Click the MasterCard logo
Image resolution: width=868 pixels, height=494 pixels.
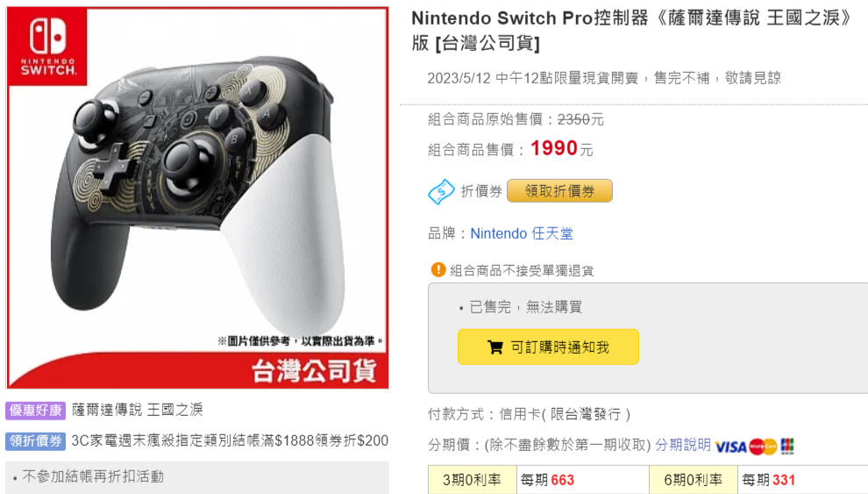point(763,447)
